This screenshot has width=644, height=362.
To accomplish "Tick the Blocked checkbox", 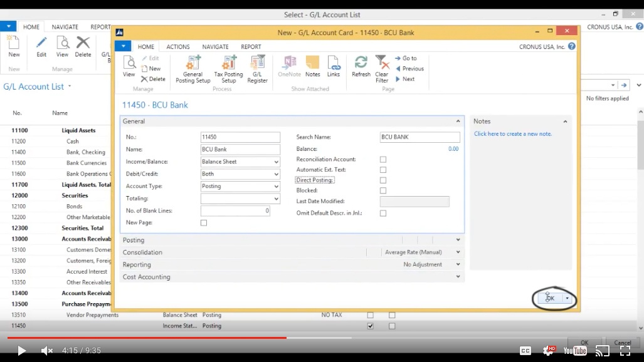I will pyautogui.click(x=383, y=190).
